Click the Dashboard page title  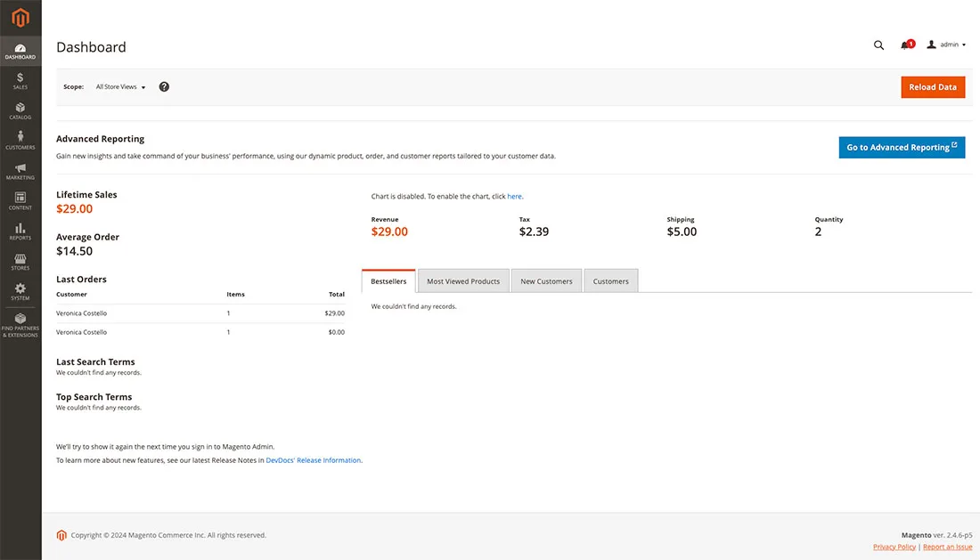[x=91, y=47]
